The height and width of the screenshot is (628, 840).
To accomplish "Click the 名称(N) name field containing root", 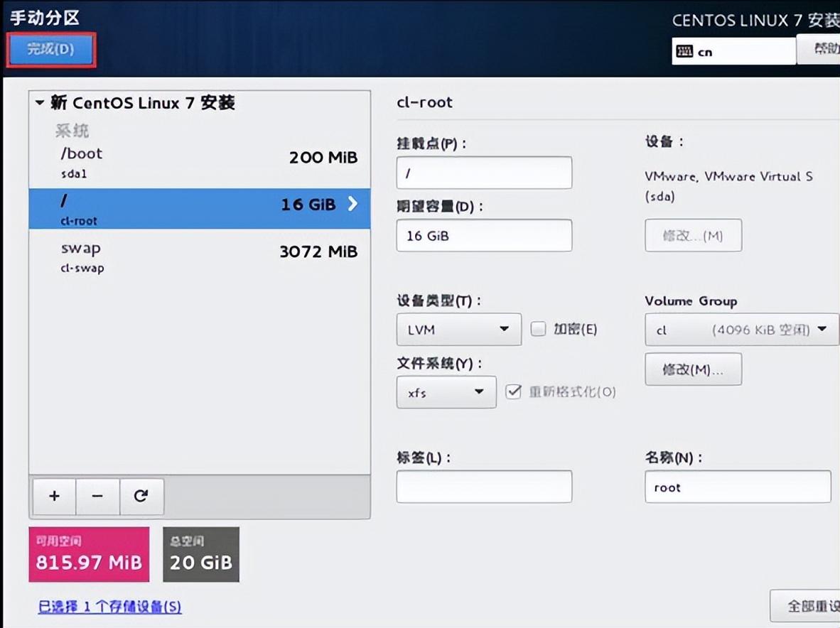I will 737,487.
